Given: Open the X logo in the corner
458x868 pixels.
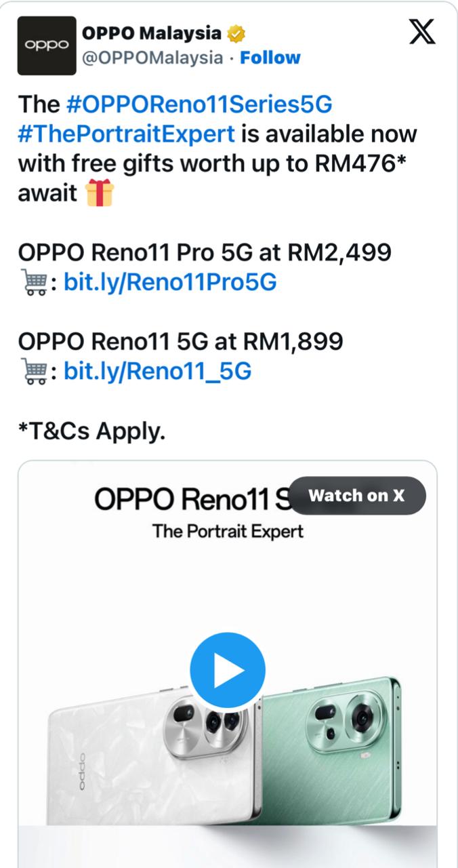Looking at the screenshot, I should tap(422, 32).
